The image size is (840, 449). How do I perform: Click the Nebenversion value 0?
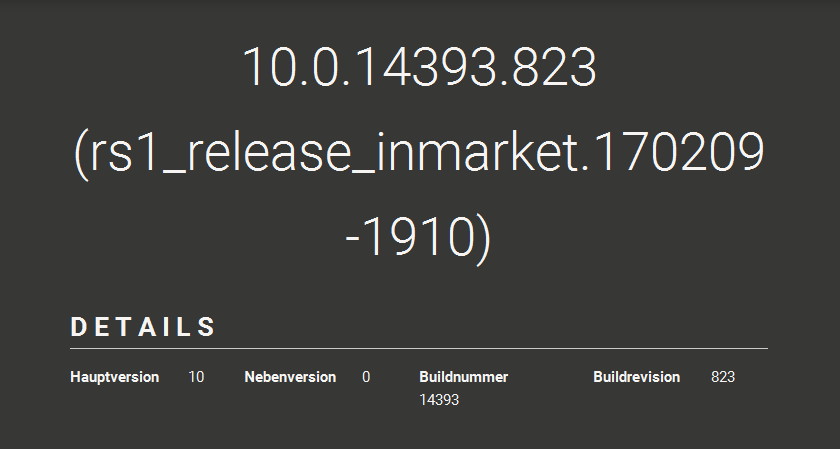(x=366, y=377)
